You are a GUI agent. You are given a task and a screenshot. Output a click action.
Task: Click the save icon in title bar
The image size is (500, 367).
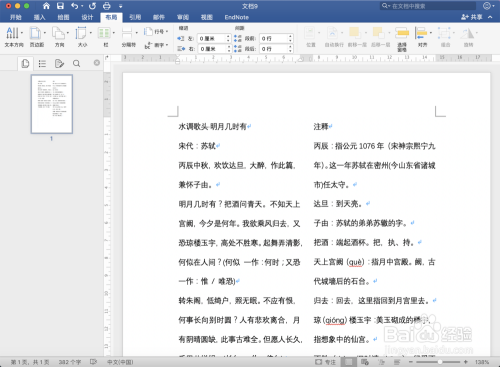(60, 6)
